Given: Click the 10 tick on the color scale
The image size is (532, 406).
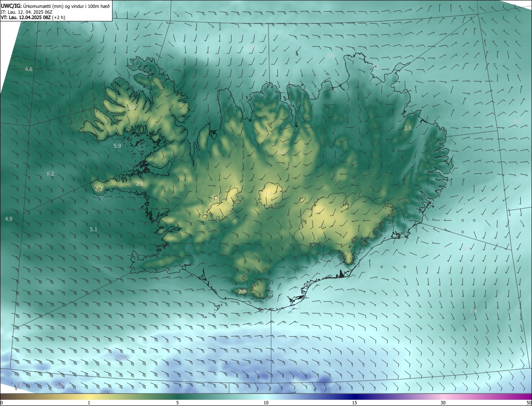Looking at the screenshot, I should (x=266, y=403).
